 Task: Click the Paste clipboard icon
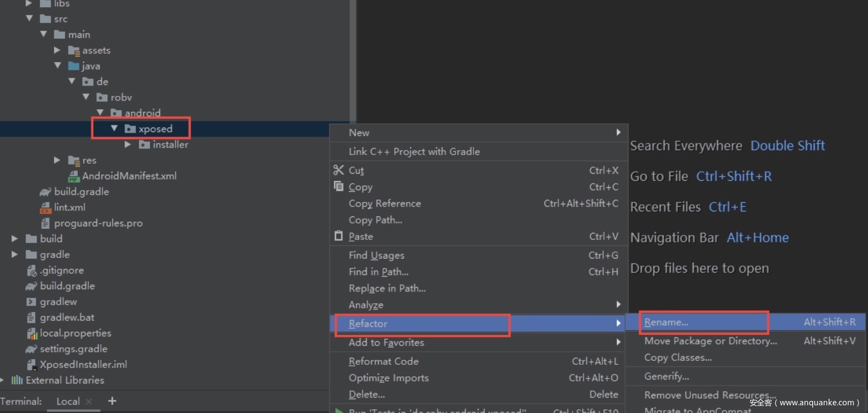[x=339, y=236]
